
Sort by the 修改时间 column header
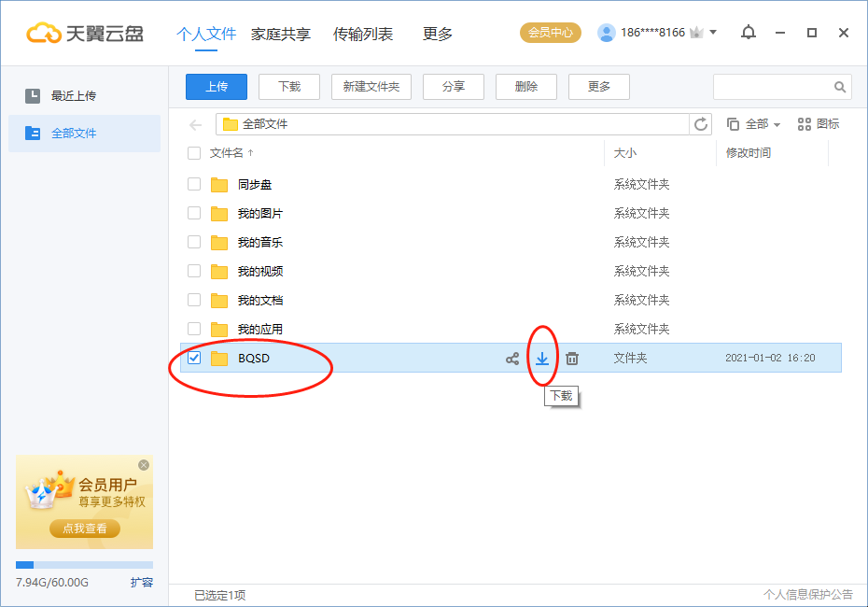749,153
